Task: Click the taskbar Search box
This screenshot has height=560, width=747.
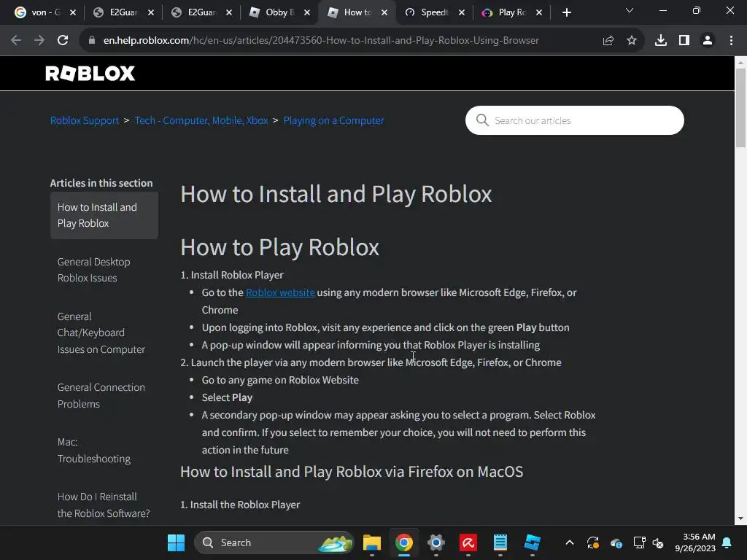Action: tap(274, 542)
